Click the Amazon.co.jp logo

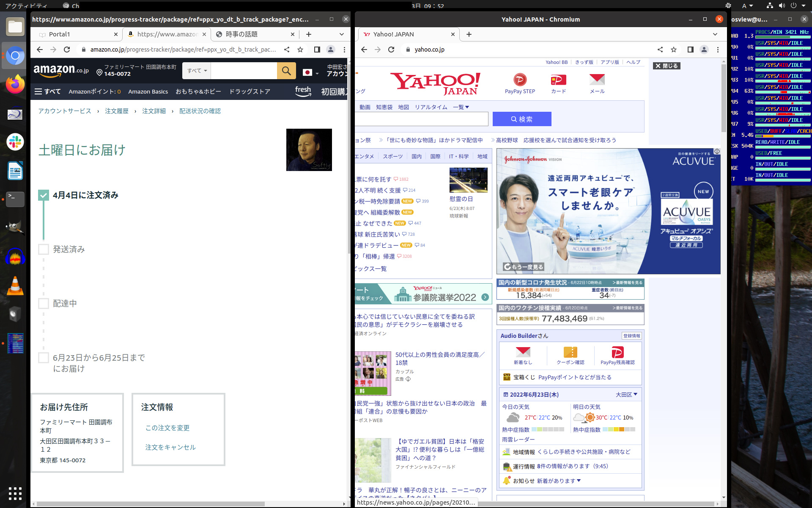click(x=61, y=71)
